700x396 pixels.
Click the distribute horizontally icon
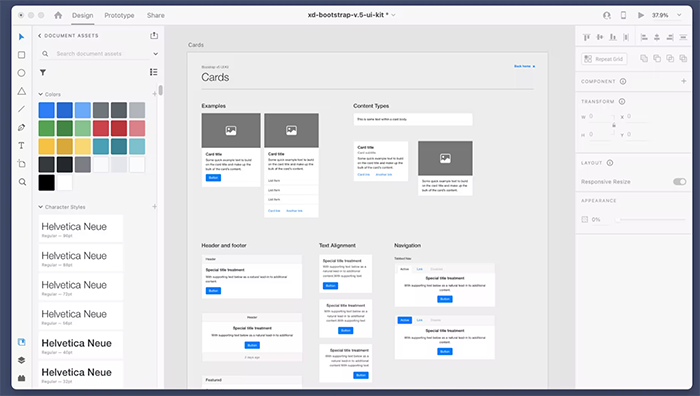pos(626,38)
